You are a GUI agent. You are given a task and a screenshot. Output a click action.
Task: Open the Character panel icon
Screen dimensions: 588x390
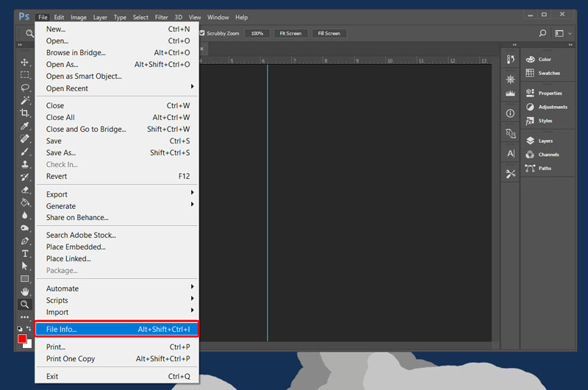(x=510, y=154)
